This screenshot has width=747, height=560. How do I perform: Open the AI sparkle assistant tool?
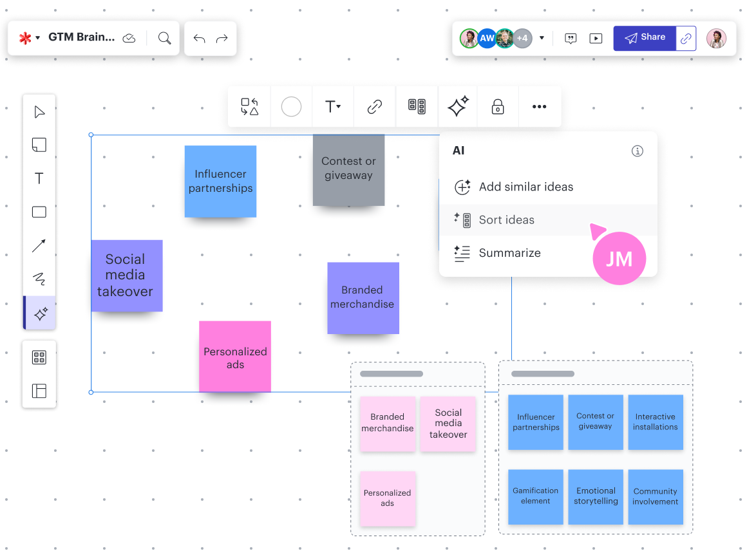point(39,313)
